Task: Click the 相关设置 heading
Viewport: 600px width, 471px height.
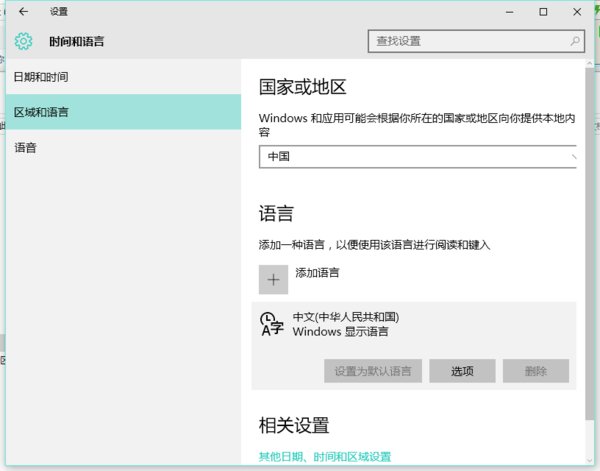Action: click(x=294, y=425)
